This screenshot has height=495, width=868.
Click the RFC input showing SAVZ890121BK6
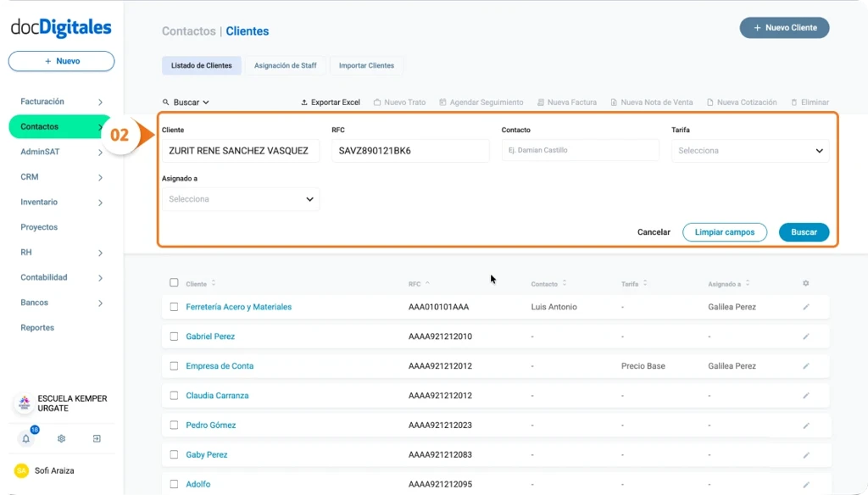pos(410,150)
